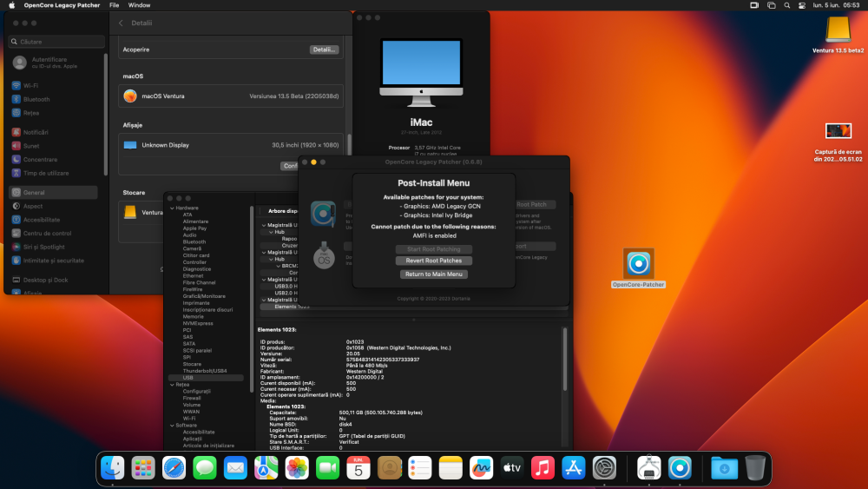Screen dimensions: 868x489
Task: Open Maps app in the Dock
Action: tap(266, 468)
